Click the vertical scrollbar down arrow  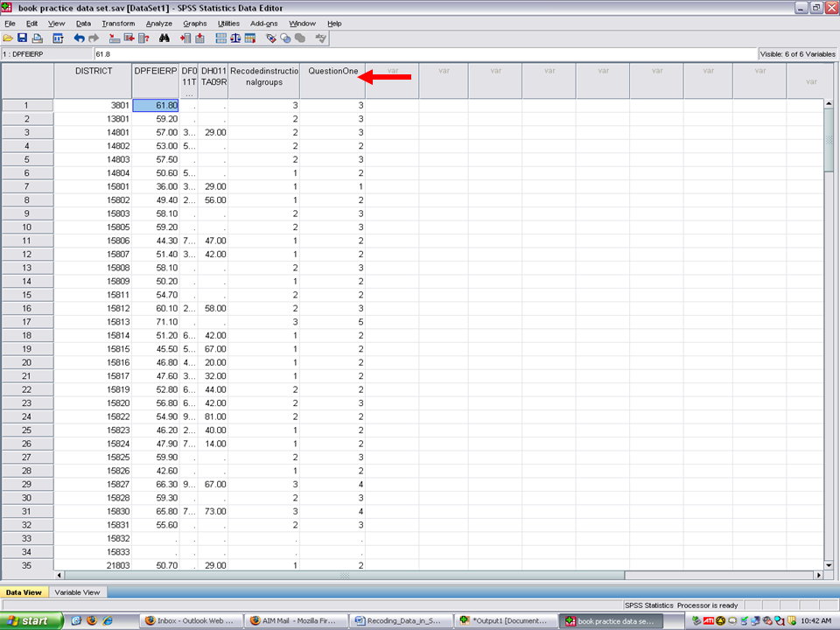click(x=829, y=563)
